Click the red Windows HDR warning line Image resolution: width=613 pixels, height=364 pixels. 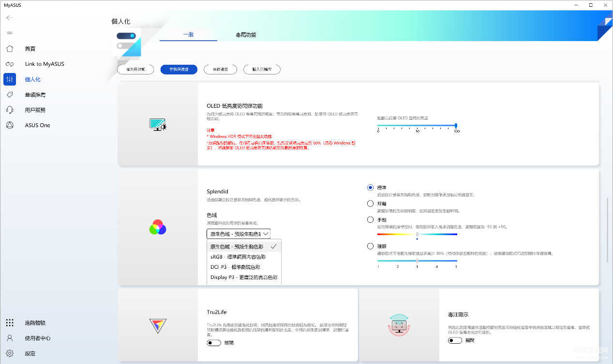pyautogui.click(x=239, y=136)
